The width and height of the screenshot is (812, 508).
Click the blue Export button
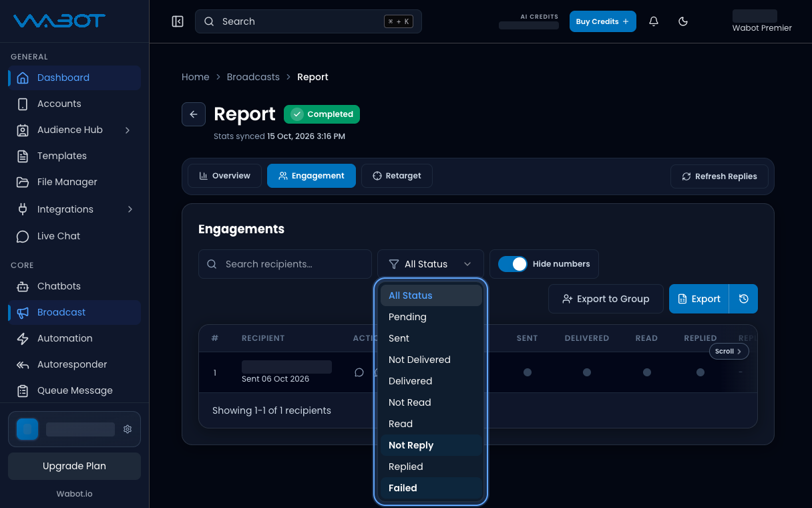(699, 299)
